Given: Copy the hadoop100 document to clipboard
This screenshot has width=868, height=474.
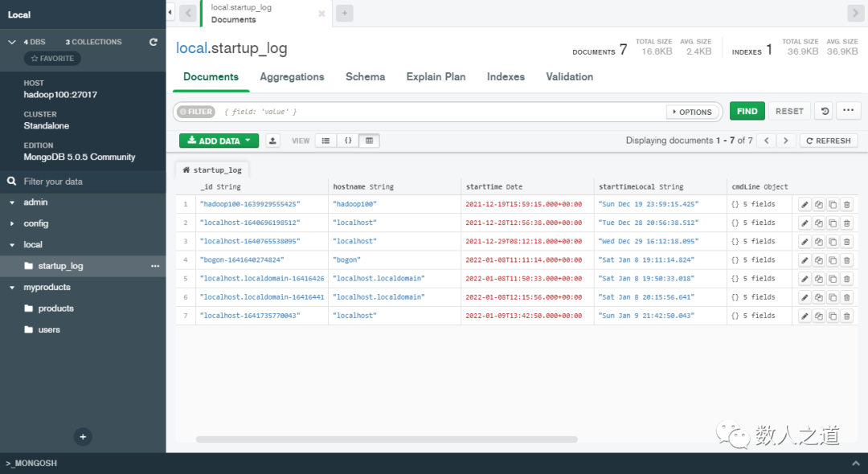Looking at the screenshot, I should pos(819,203).
